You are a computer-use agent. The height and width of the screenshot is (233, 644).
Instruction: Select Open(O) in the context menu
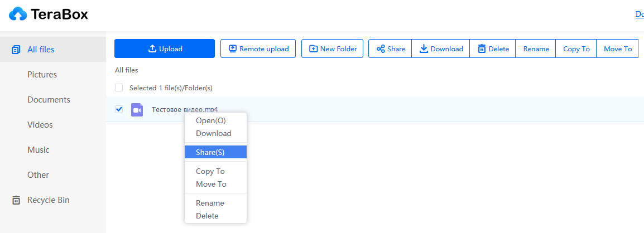[211, 120]
